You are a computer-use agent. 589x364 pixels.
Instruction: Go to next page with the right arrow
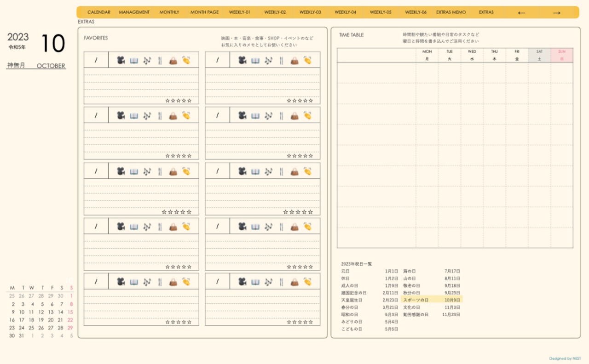(x=556, y=12)
